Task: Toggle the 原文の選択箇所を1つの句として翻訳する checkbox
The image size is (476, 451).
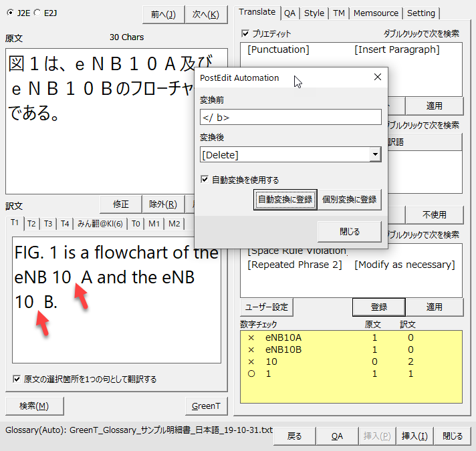Action: click(x=17, y=379)
